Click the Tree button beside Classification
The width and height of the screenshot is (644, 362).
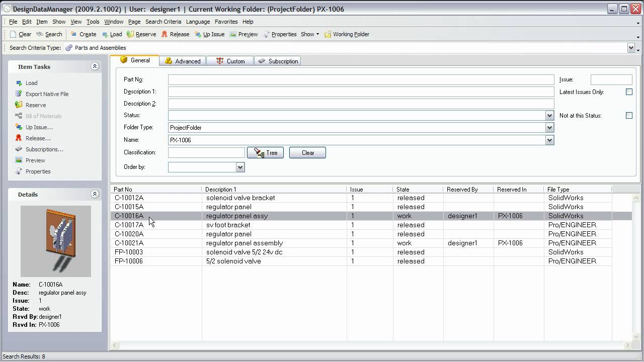pos(265,153)
